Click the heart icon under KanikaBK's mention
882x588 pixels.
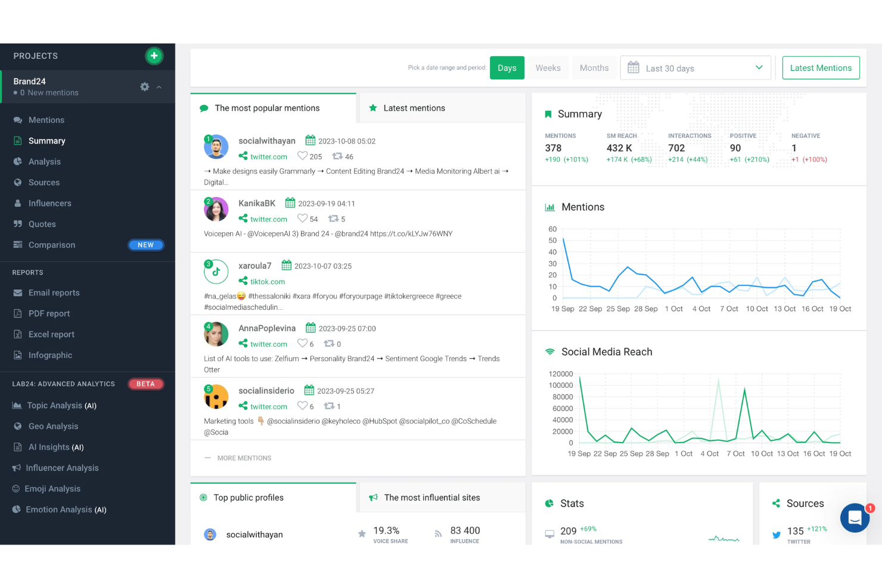point(302,219)
